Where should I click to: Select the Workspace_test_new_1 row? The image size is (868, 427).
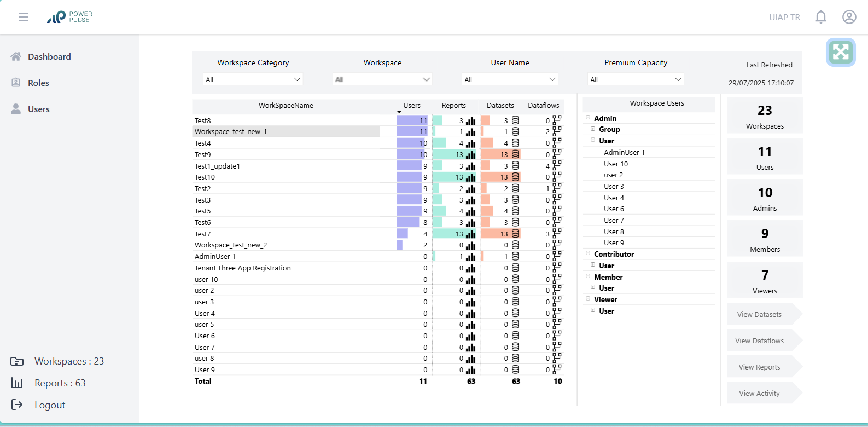coord(378,131)
